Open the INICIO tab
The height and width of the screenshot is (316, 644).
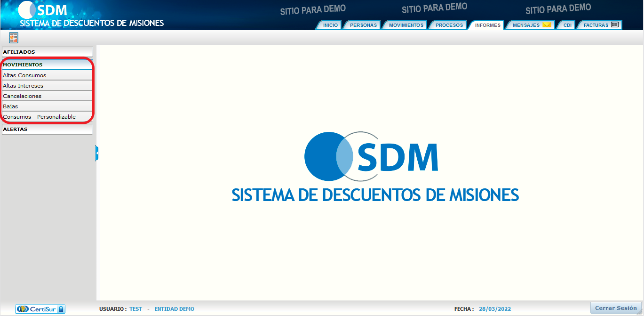click(x=330, y=25)
